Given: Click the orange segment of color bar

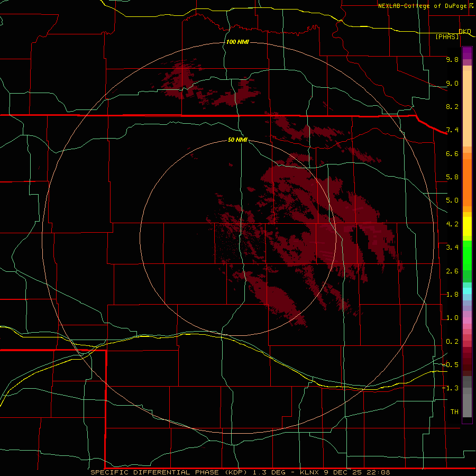Looking at the screenshot, I should click(467, 182).
